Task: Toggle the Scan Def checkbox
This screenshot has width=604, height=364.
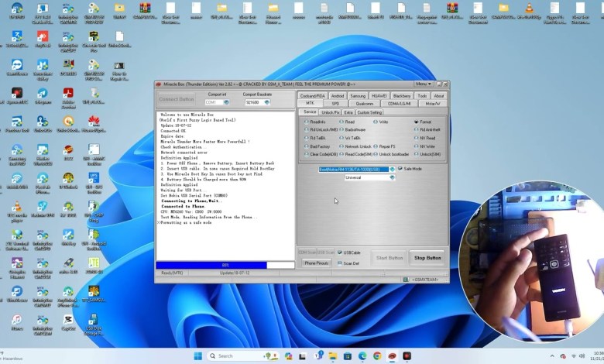Action: pyautogui.click(x=340, y=263)
